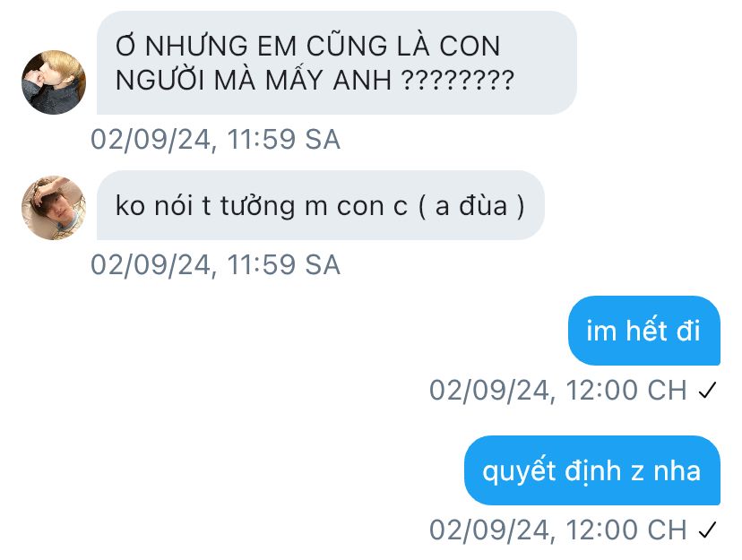Viewport: 742px width, 560px height.
Task: Select the blue 'quyết định z nha' bubble
Action: coord(592,470)
